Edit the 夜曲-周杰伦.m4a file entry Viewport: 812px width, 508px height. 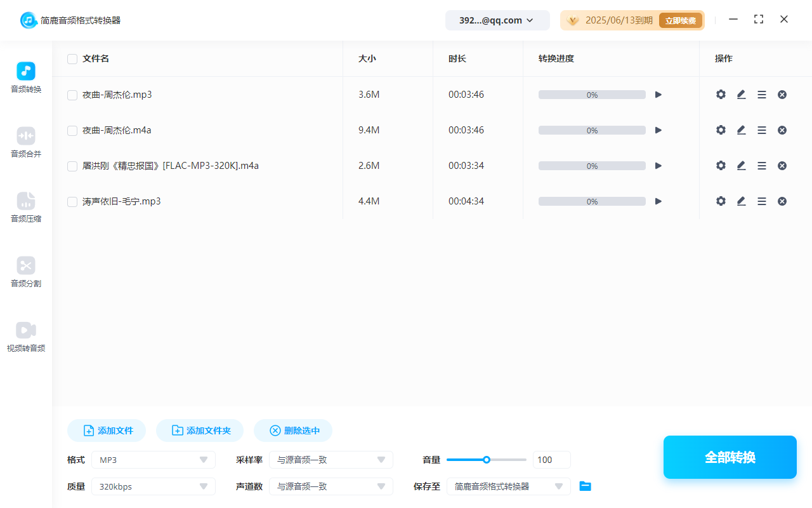(x=741, y=130)
